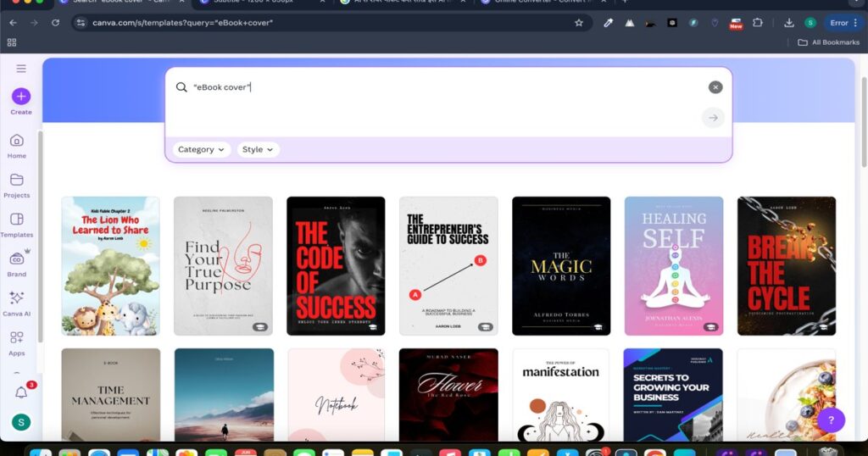This screenshot has width=868, height=456.
Task: Open Flower The Red Rose template
Action: 448,395
